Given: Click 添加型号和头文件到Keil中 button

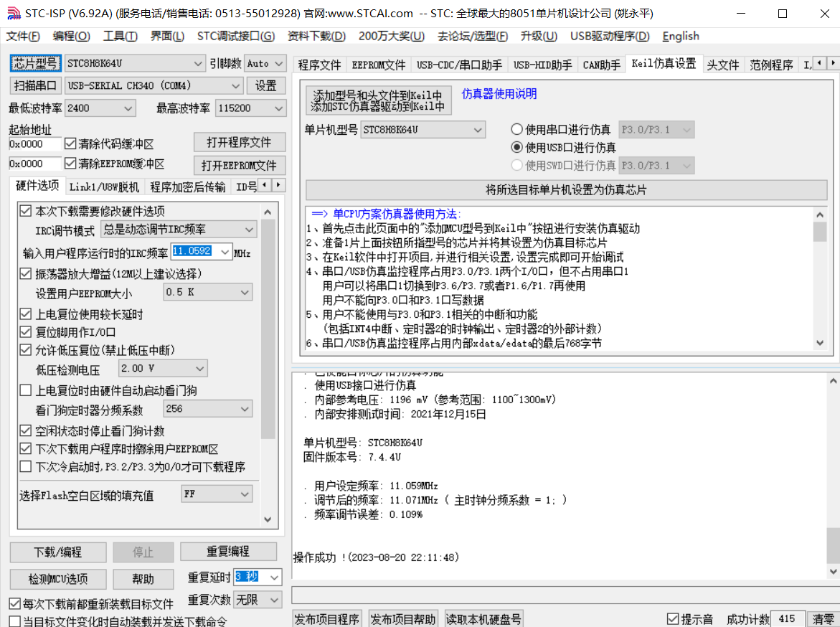Looking at the screenshot, I should click(378, 100).
